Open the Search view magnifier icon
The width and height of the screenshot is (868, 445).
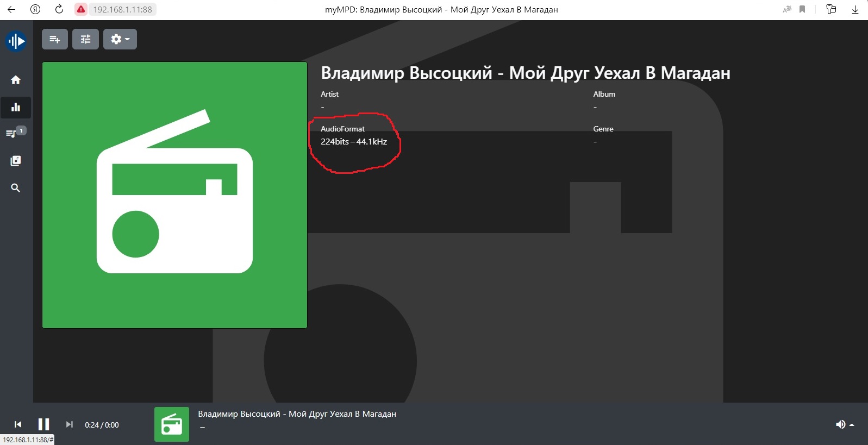pos(16,188)
